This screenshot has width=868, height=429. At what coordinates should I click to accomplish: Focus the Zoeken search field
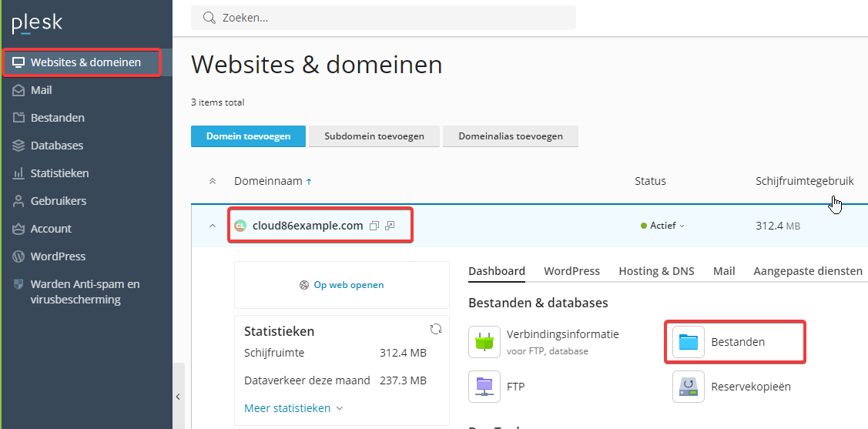(383, 18)
